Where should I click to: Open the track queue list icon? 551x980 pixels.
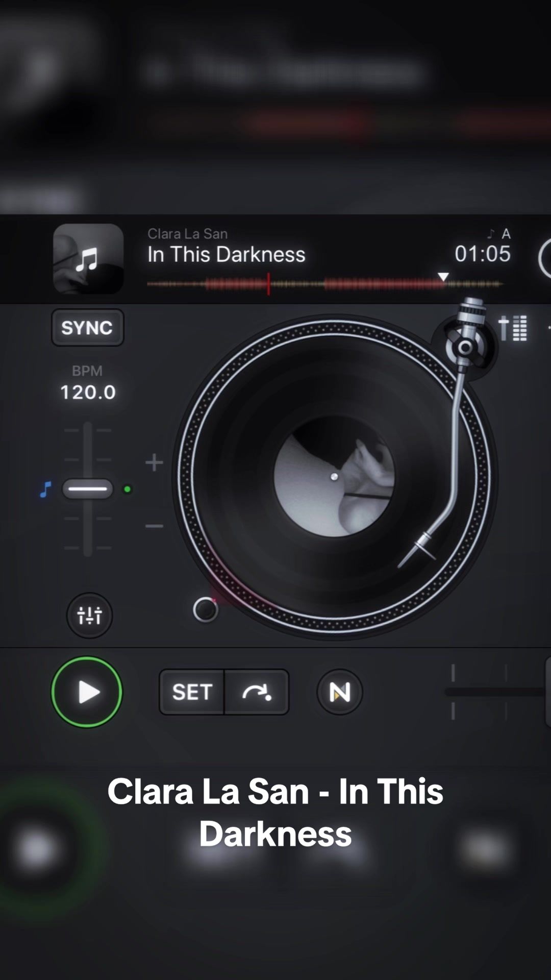point(513,328)
